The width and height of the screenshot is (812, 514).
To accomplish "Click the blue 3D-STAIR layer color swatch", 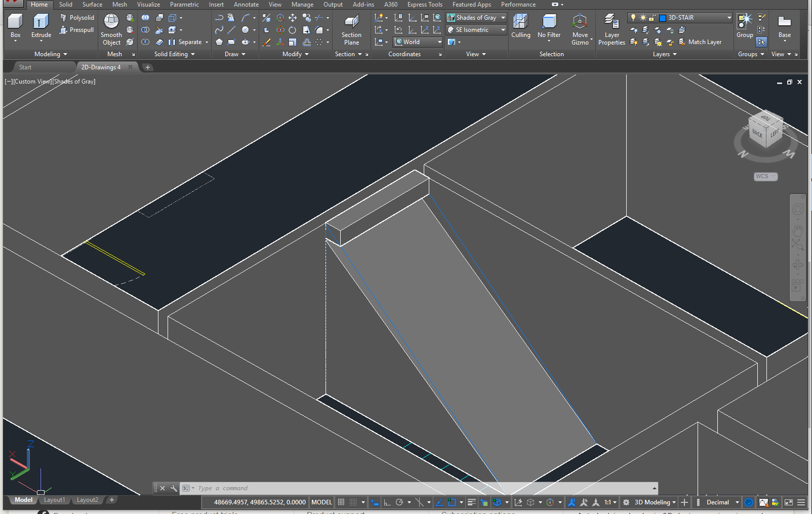I will tap(662, 18).
